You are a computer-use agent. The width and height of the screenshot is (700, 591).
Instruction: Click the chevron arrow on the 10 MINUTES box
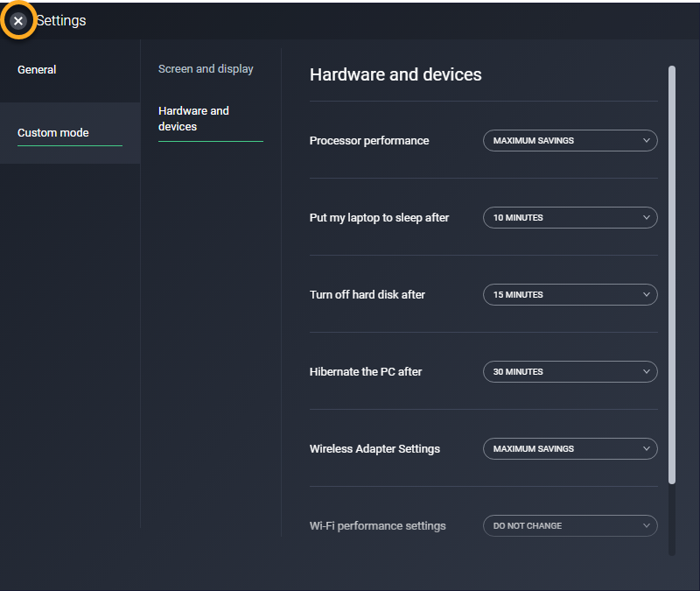[x=646, y=218]
